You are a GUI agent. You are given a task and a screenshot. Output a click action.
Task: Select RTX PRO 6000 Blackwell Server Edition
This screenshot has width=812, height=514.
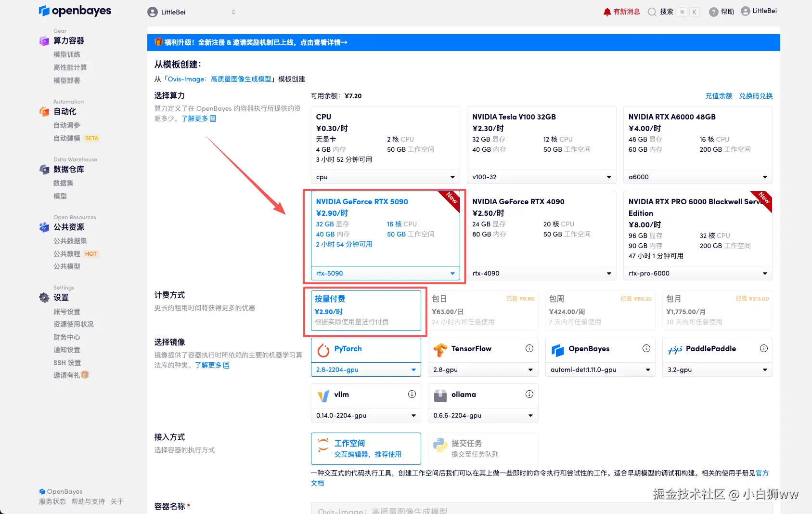point(698,229)
